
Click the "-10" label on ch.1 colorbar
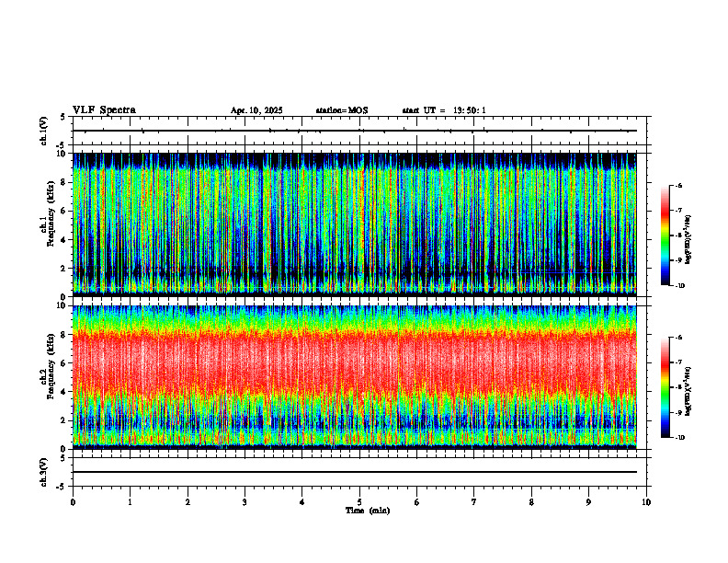pos(680,286)
